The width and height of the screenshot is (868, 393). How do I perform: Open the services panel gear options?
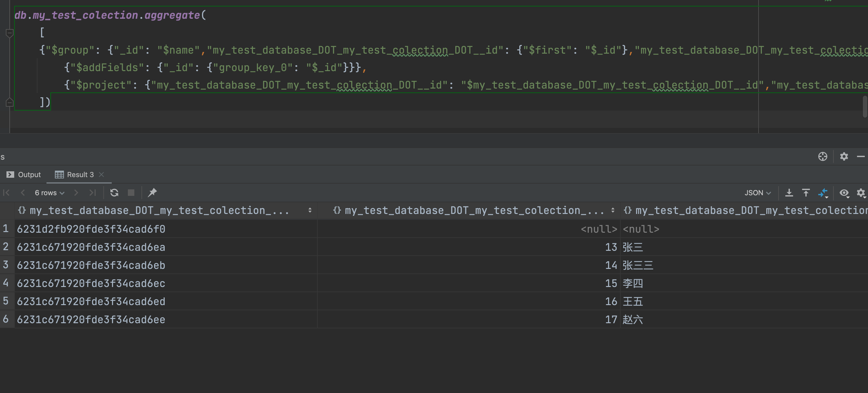[844, 156]
